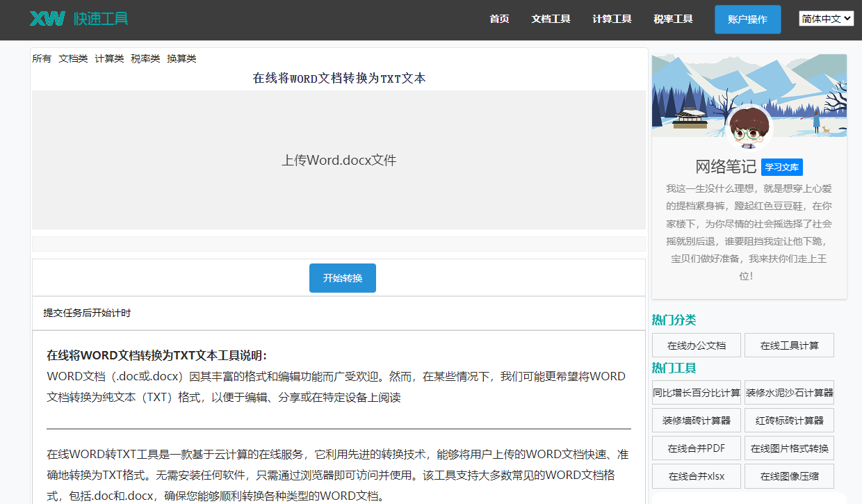862x504 pixels.
Task: Click the 网络笔记 title
Action: click(x=726, y=167)
